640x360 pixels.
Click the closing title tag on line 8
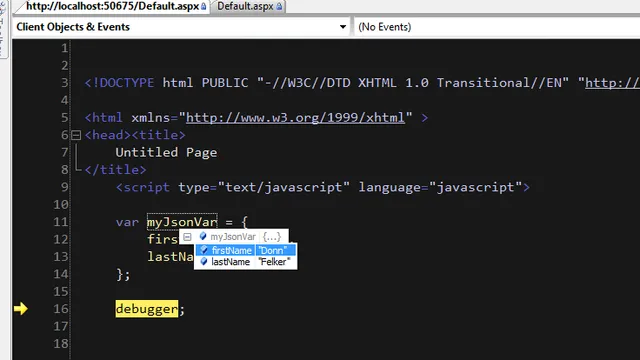pos(116,169)
